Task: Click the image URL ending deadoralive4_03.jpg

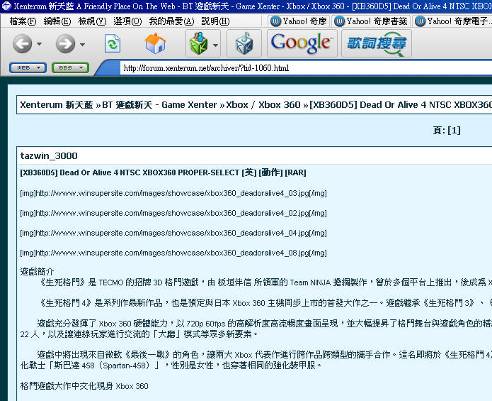Action: click(173, 193)
